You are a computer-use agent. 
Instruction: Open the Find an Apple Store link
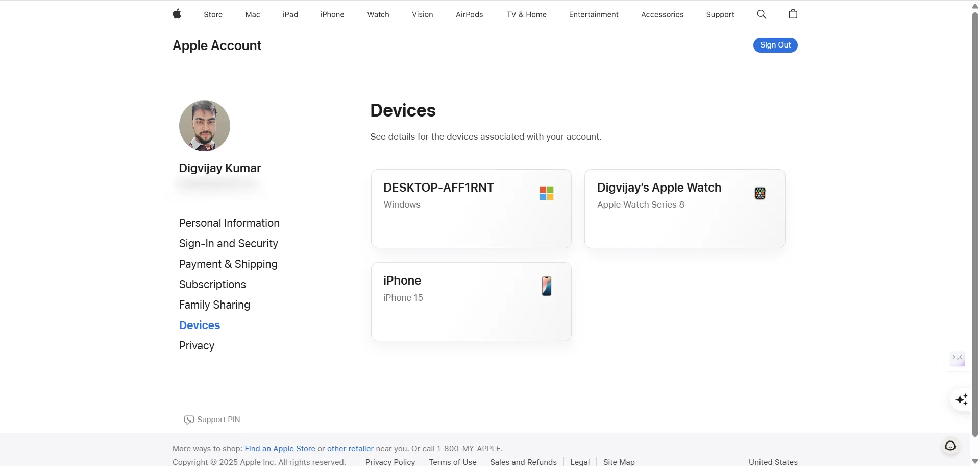click(x=280, y=448)
